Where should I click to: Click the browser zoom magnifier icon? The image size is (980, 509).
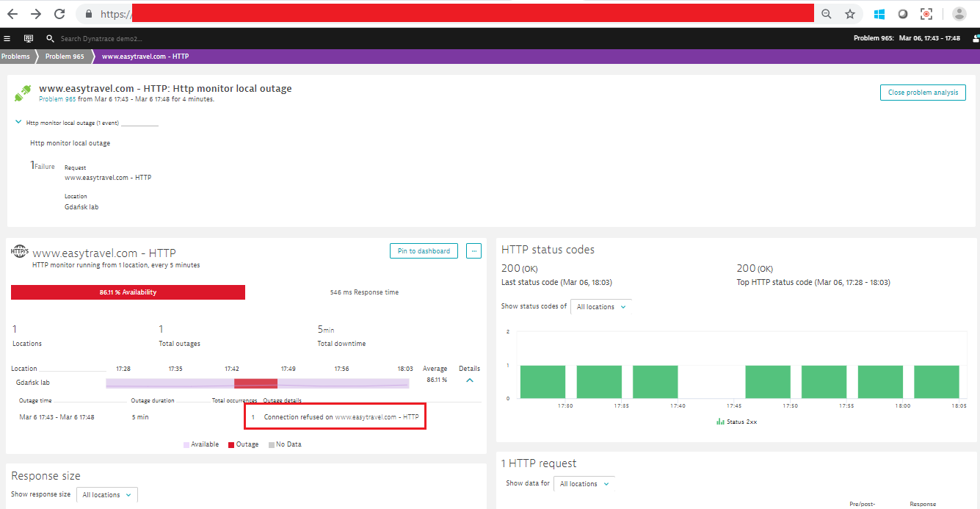827,14
